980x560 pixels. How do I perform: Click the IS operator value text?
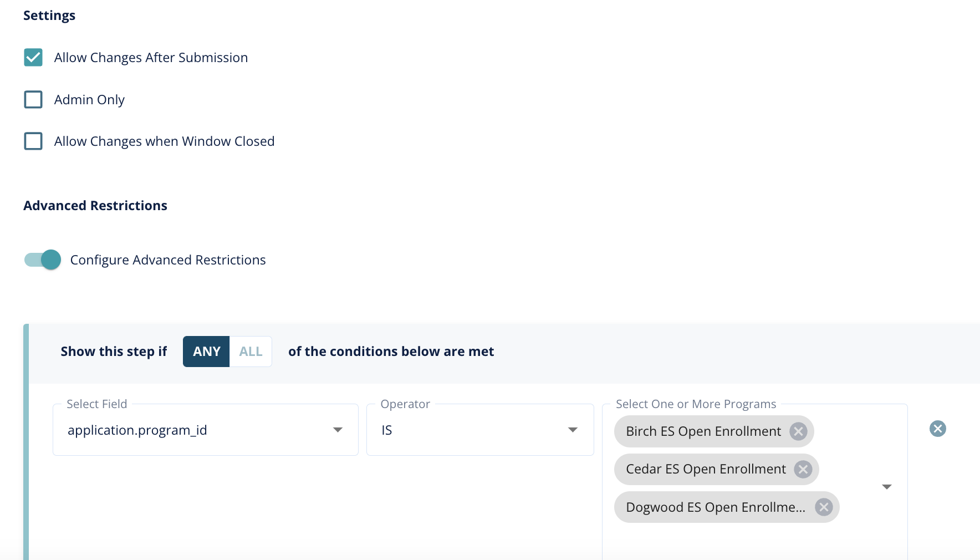click(387, 430)
